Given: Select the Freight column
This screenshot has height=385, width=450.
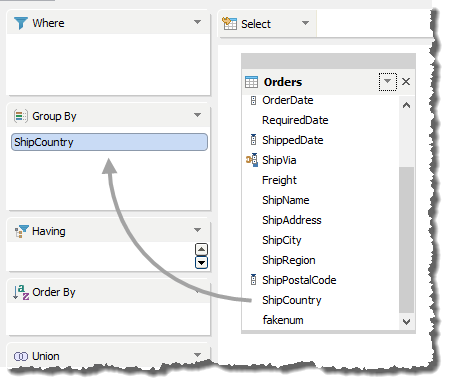Looking at the screenshot, I should [x=279, y=180].
